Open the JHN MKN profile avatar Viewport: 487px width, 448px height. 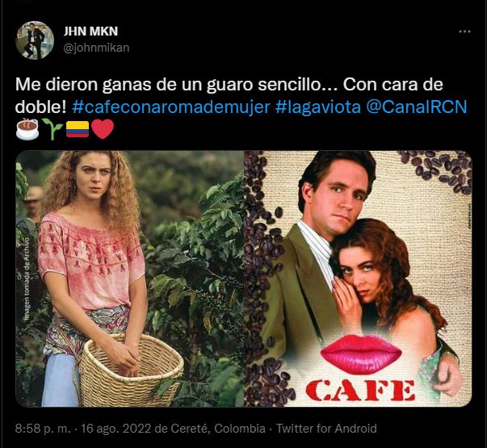click(35, 40)
